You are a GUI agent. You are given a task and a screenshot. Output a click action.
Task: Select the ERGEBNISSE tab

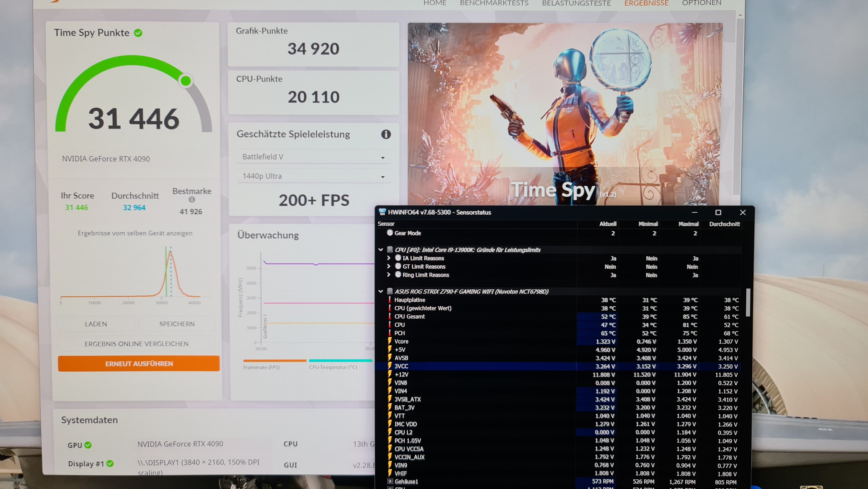click(x=646, y=3)
